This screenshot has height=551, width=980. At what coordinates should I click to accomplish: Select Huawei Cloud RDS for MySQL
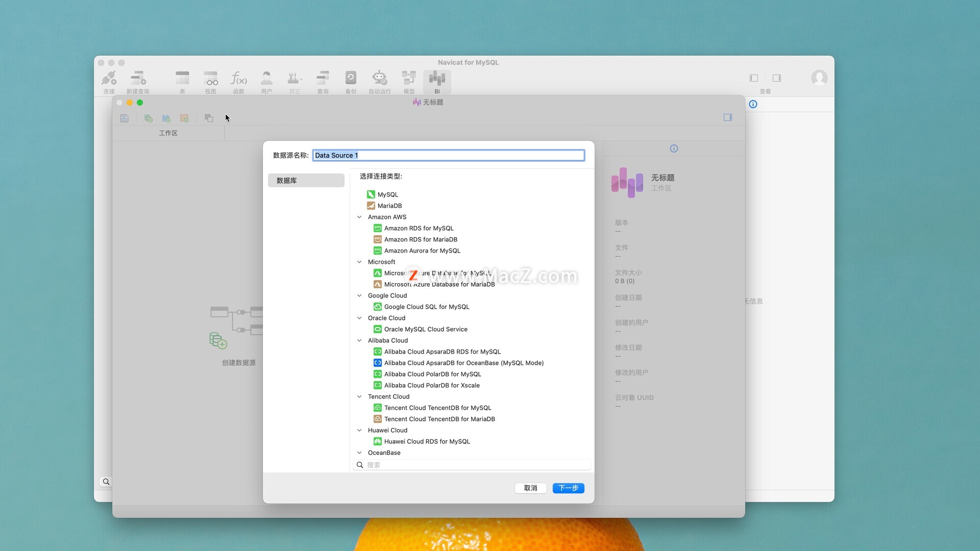click(x=422, y=441)
